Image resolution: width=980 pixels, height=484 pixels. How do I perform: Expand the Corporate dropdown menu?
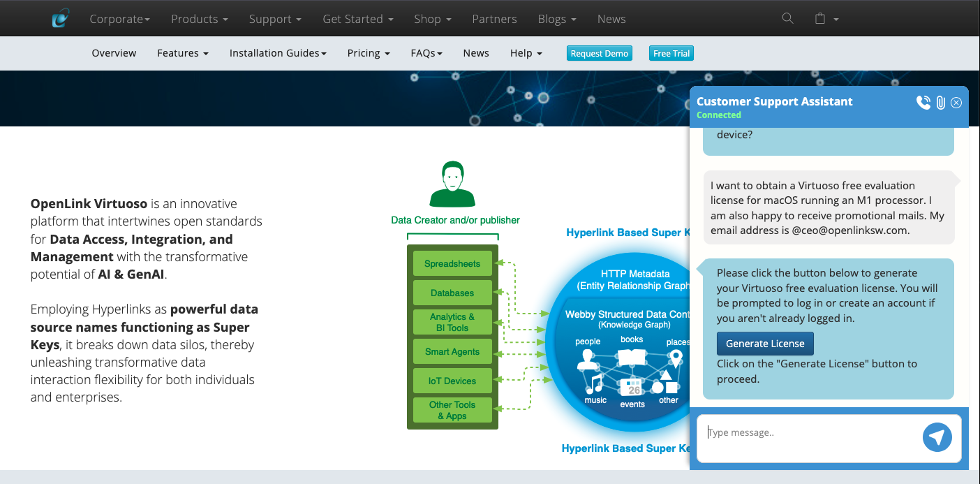[x=119, y=19]
